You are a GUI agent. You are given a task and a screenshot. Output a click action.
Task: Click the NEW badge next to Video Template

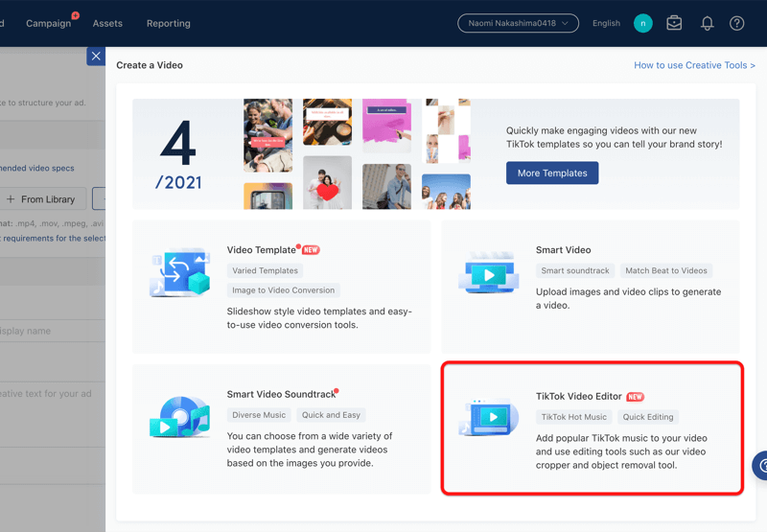click(311, 250)
